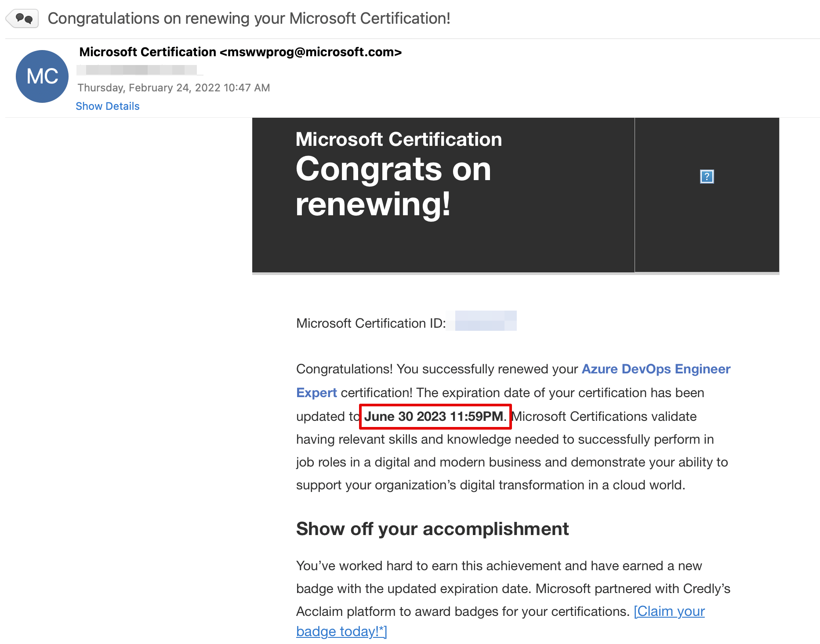The image size is (820, 644).
Task: Open the Show Details link
Action: tap(108, 106)
